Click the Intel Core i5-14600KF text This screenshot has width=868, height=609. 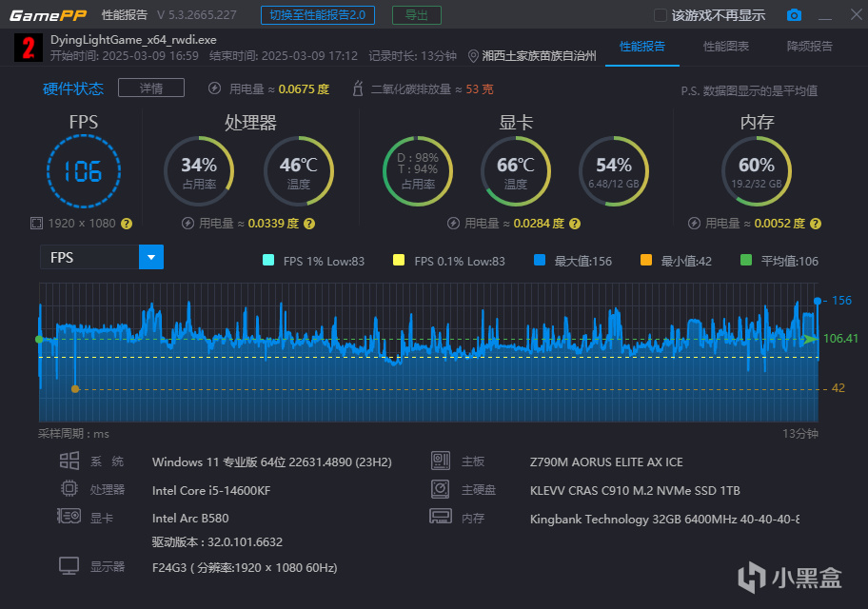tap(211, 490)
